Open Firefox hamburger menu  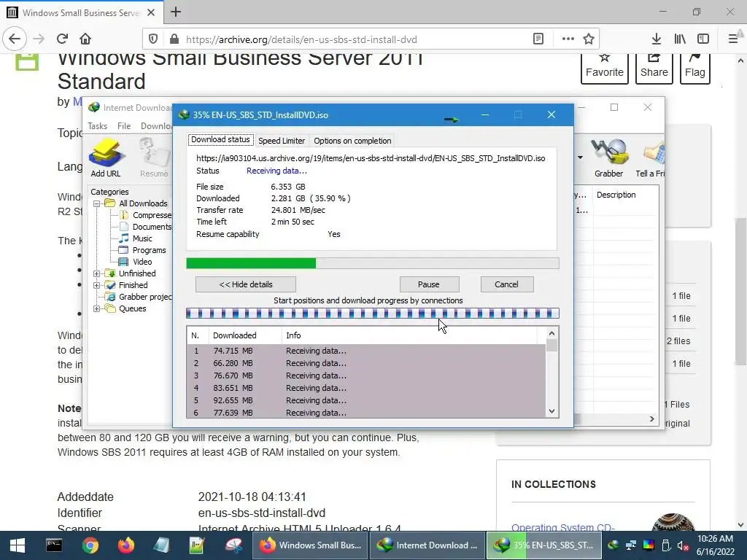click(x=734, y=39)
